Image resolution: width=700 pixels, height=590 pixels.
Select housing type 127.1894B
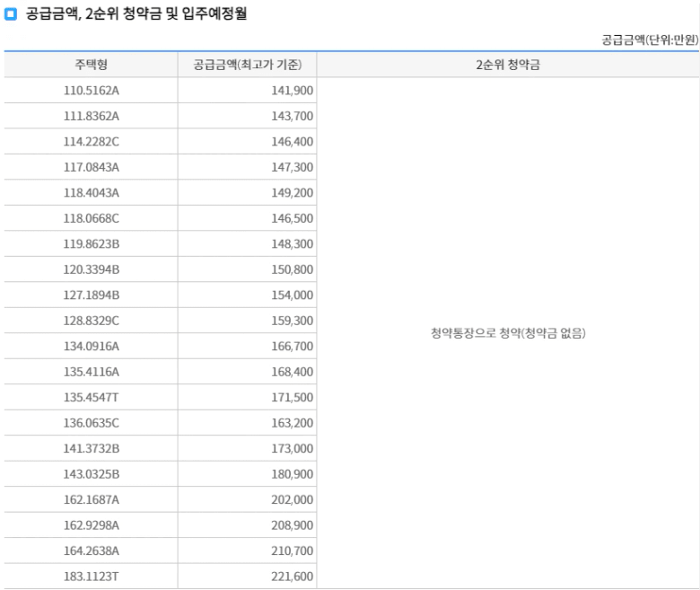click(91, 295)
